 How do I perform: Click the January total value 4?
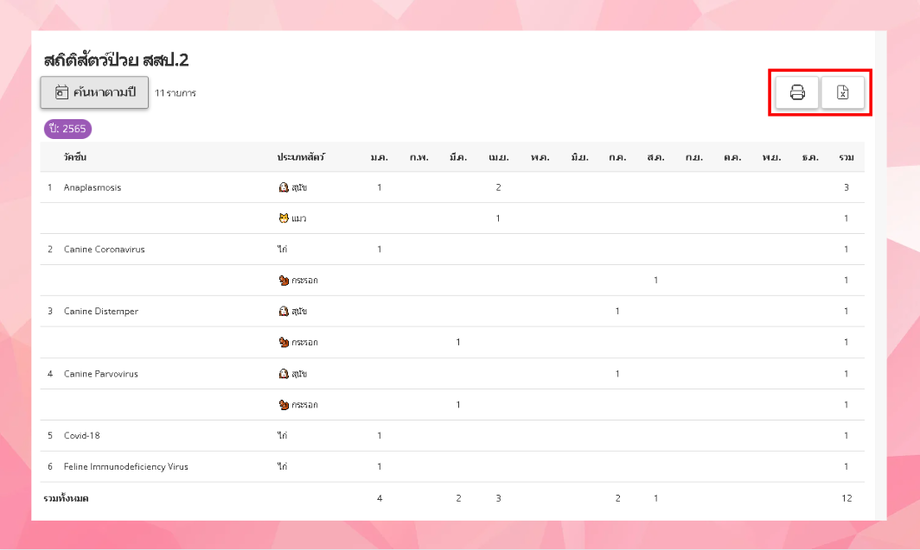click(379, 498)
